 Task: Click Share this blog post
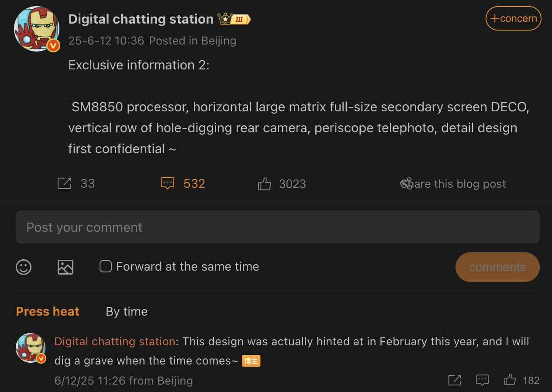pos(453,184)
